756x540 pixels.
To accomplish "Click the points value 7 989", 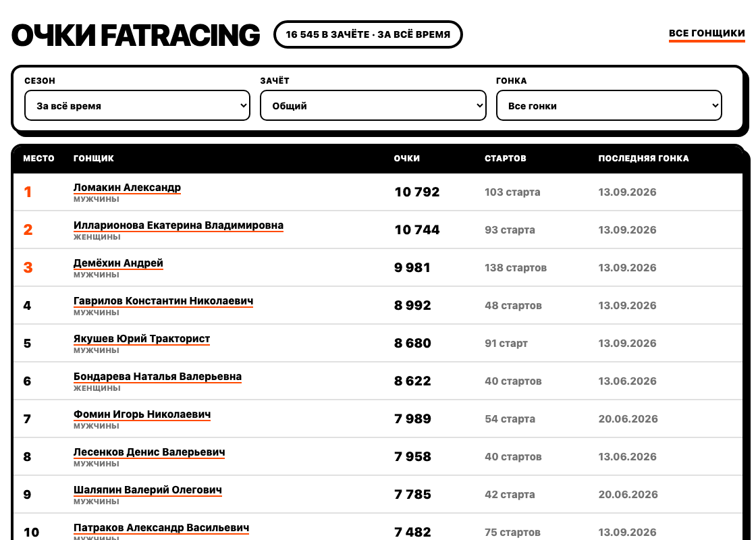I will tap(412, 418).
